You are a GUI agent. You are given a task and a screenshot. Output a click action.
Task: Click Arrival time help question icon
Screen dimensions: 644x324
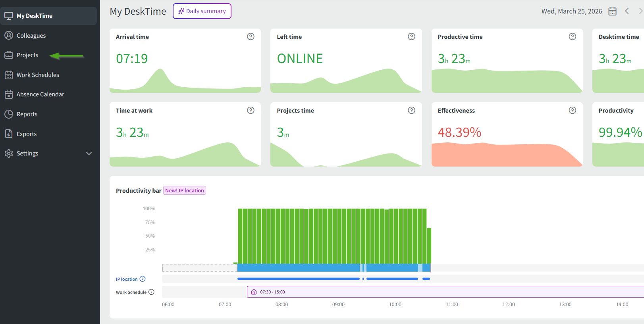click(x=251, y=36)
